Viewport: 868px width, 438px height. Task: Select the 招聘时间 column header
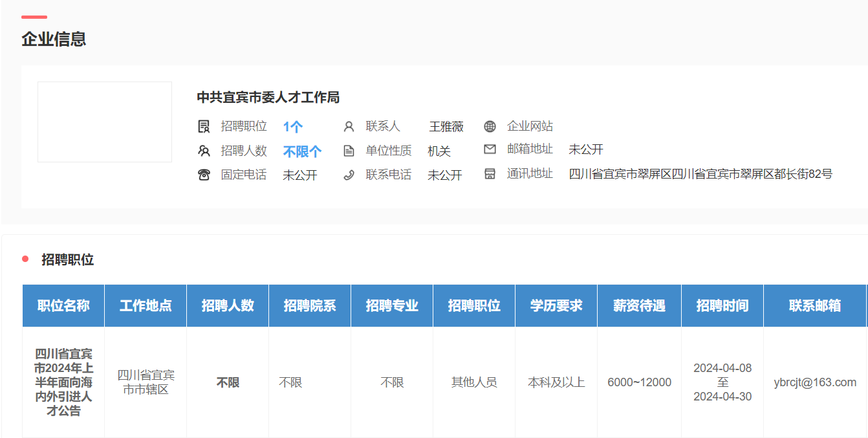point(722,305)
